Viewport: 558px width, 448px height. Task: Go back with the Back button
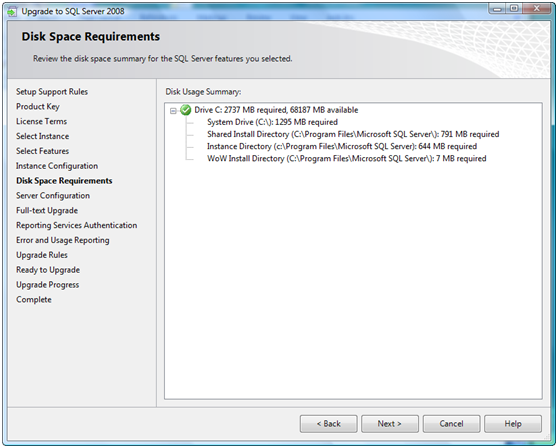328,423
